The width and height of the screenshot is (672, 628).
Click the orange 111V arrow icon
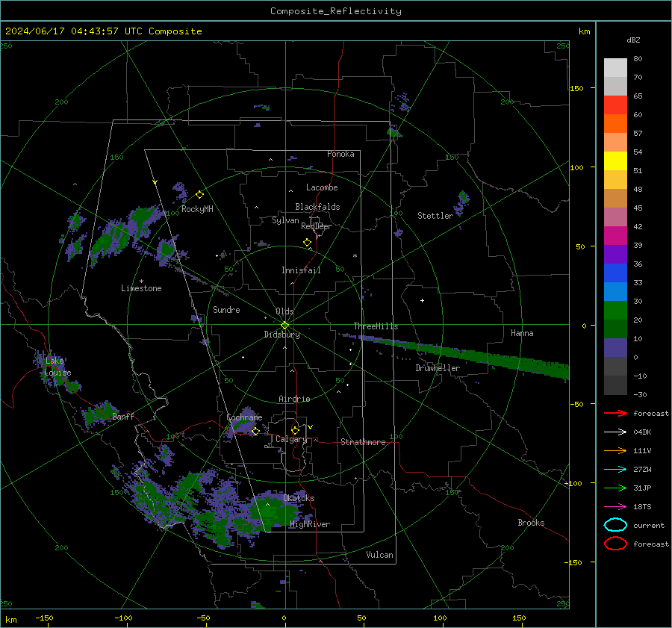pos(615,450)
